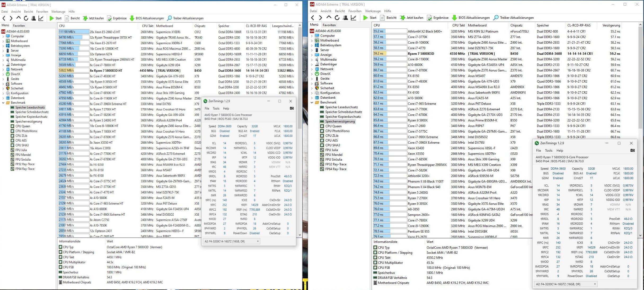
Task: Expand Multimedia node in right AIDA64 tree
Action: coord(312,60)
